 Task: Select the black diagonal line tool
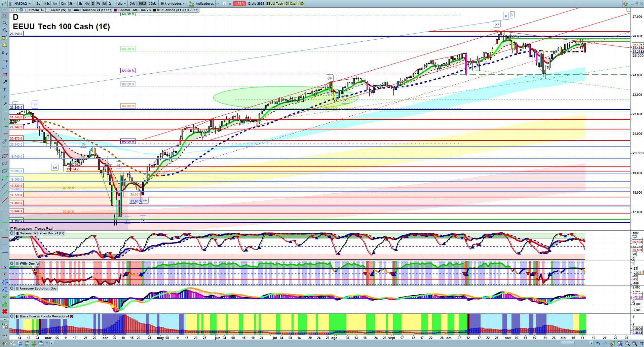point(5,186)
